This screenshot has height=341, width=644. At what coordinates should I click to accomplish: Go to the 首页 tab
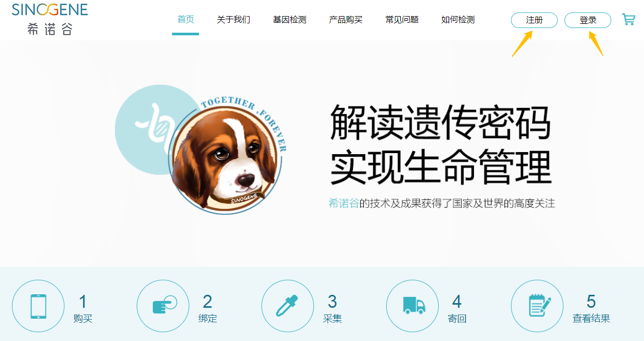(186, 20)
